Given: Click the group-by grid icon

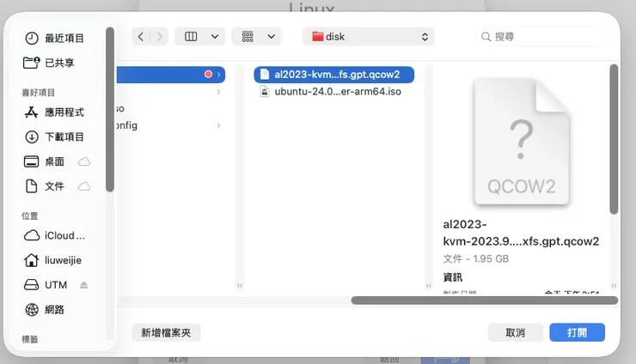Looking at the screenshot, I should pyautogui.click(x=248, y=37).
